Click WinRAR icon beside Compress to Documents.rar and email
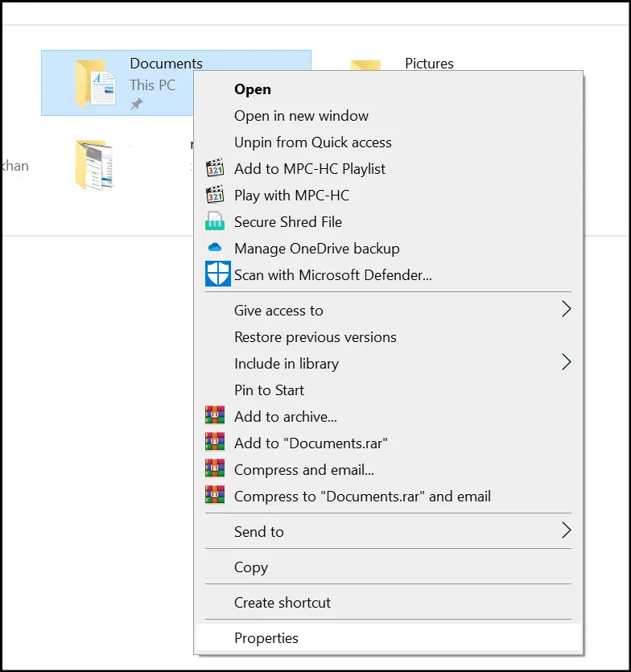 215,495
